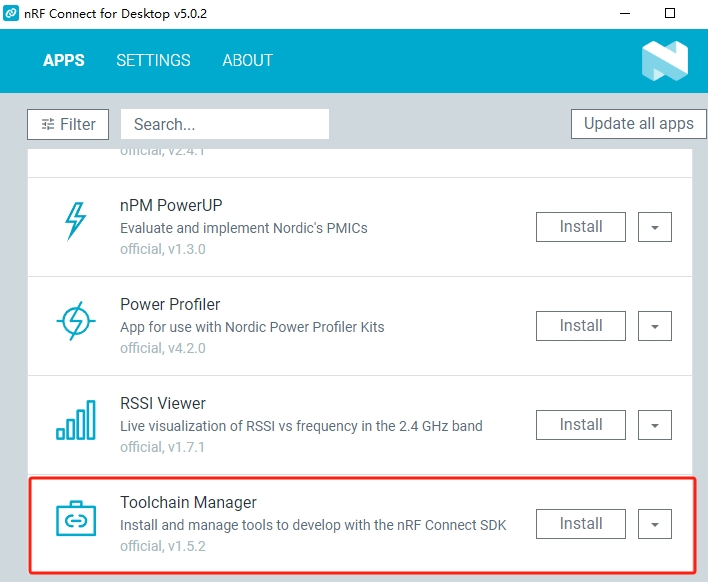
Task: Open the Filter options
Action: tap(68, 124)
